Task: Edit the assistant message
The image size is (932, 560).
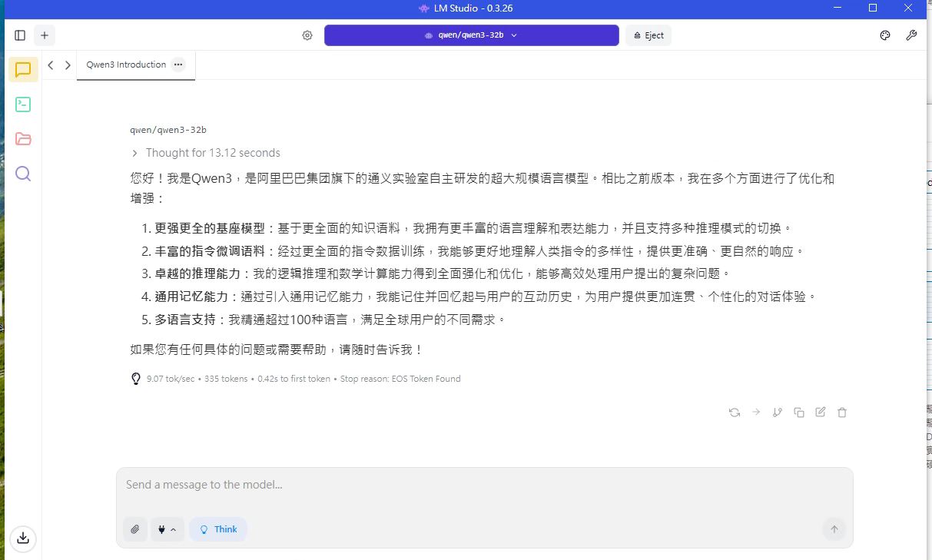Action: tap(821, 413)
